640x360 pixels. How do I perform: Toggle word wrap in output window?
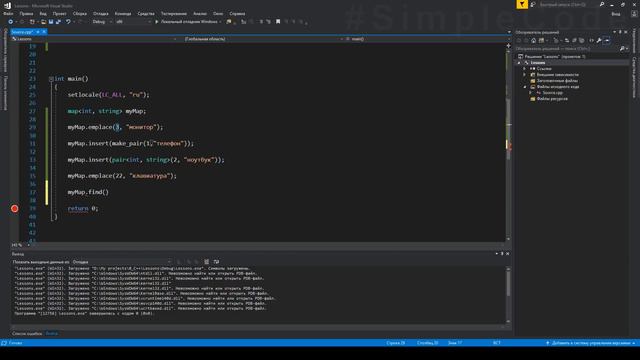pos(216,262)
